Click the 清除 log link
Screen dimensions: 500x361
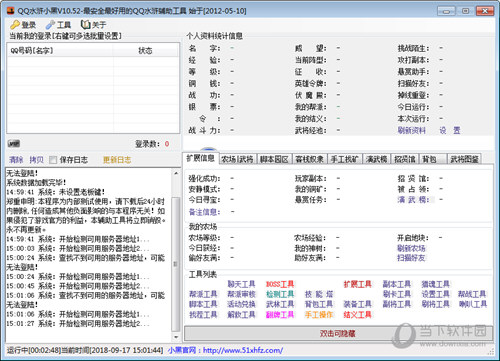coord(16,160)
